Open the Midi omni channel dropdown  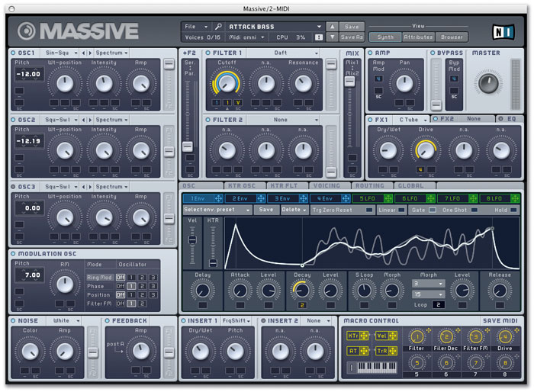(x=247, y=37)
